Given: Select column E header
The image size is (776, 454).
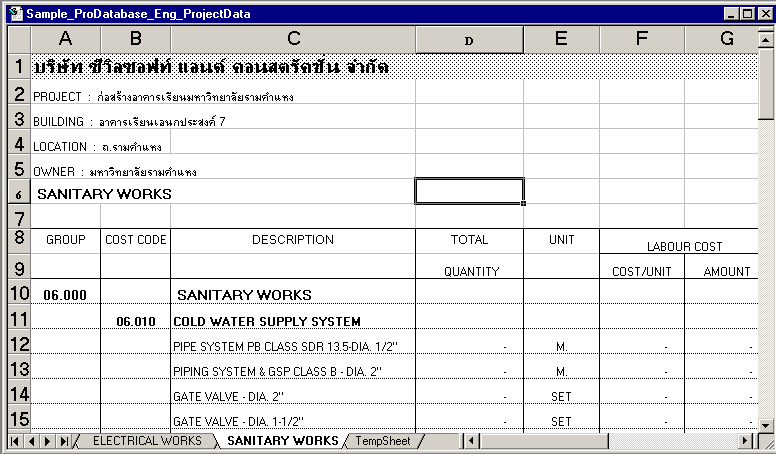Looking at the screenshot, I should coord(561,39).
